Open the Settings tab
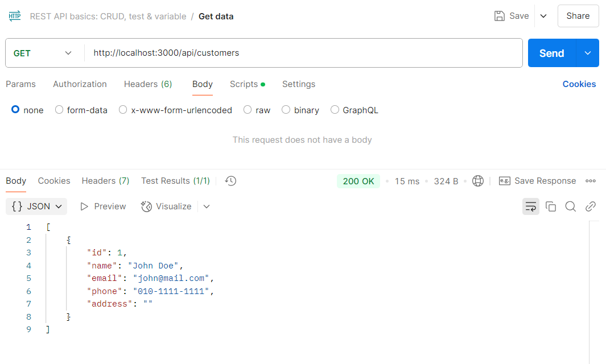The width and height of the screenshot is (606, 364). 299,84
